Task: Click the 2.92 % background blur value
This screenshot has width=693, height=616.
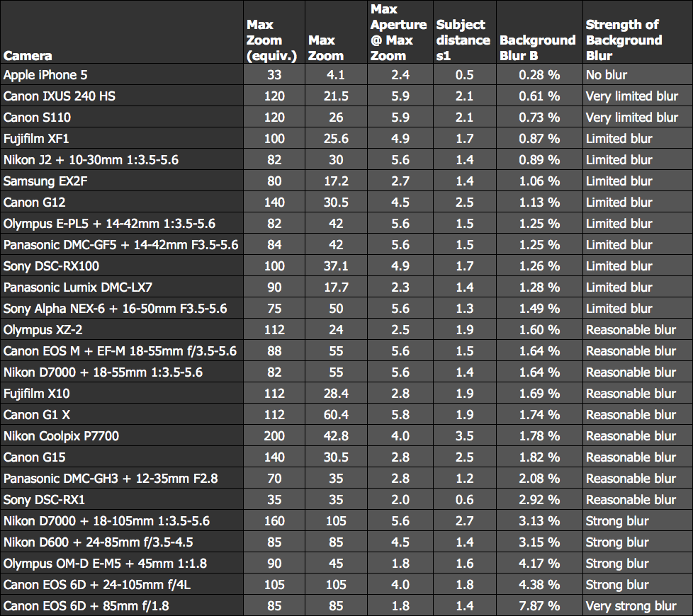Action: click(x=539, y=499)
